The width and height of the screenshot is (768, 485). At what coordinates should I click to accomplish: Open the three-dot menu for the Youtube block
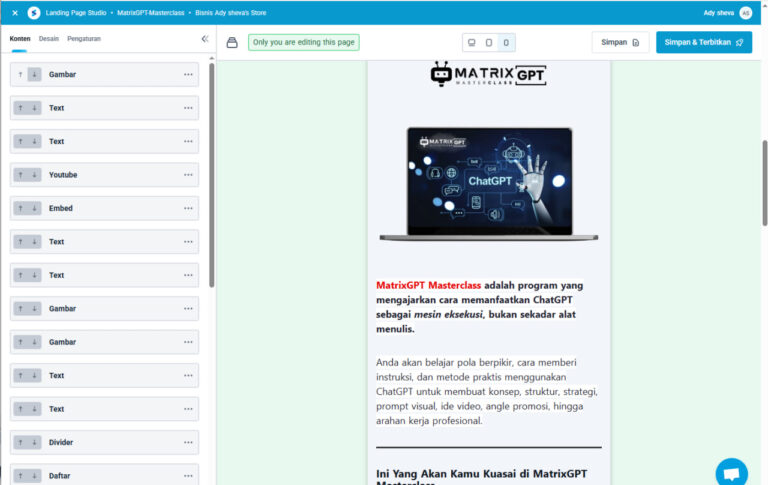coord(188,175)
